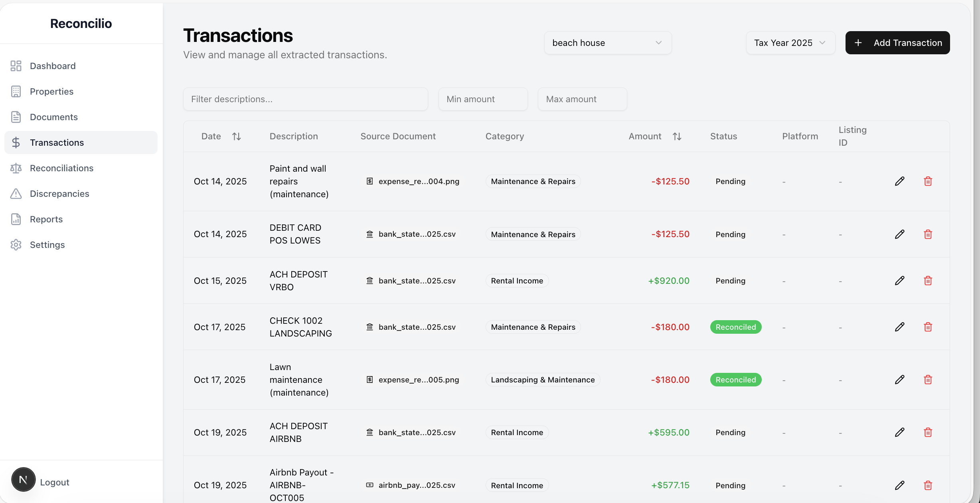Open expense_re...005.png source document
Viewport: 980px width, 503px height.
click(413, 380)
